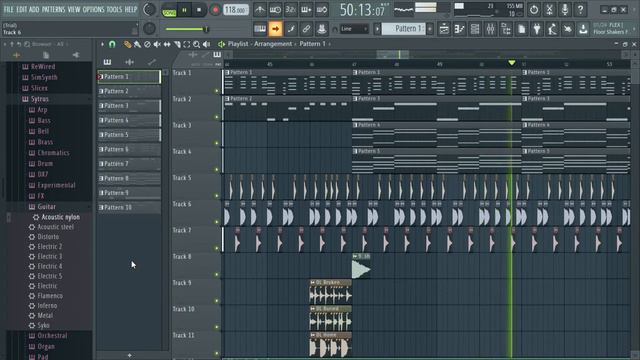Screen dimensions: 640x360
Task: Pause playback with the pause button
Action: point(184,10)
